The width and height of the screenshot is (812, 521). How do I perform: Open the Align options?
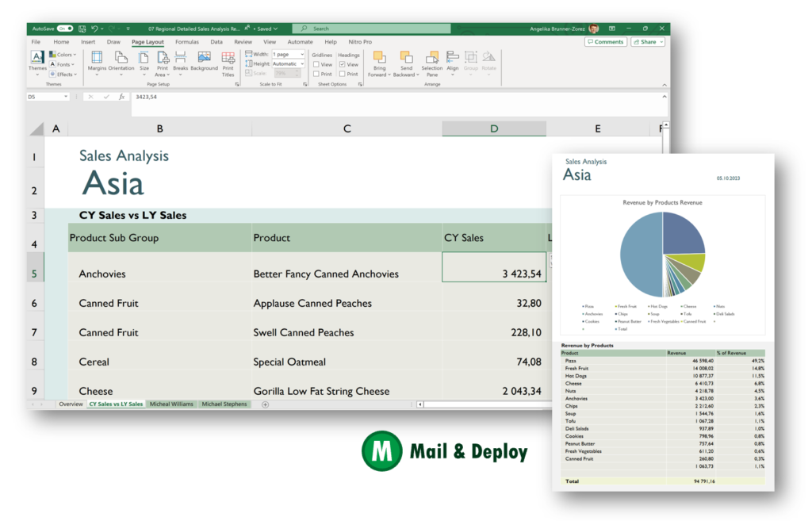tap(453, 63)
